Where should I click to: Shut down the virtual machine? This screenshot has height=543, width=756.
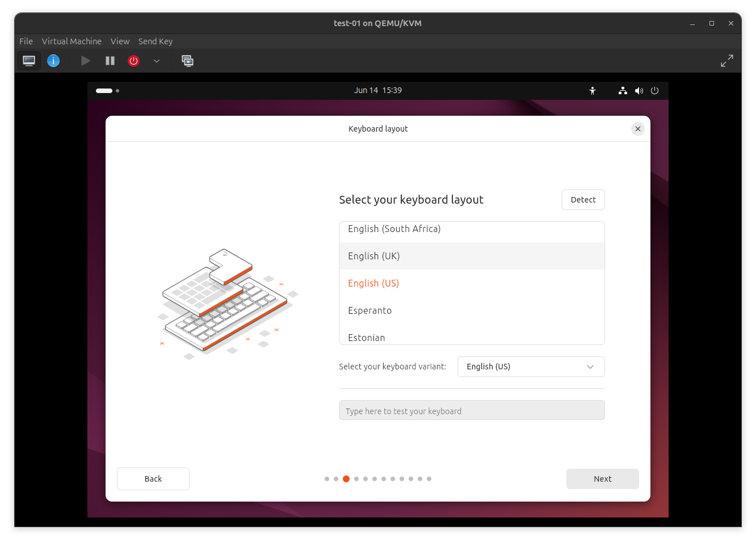click(x=133, y=61)
